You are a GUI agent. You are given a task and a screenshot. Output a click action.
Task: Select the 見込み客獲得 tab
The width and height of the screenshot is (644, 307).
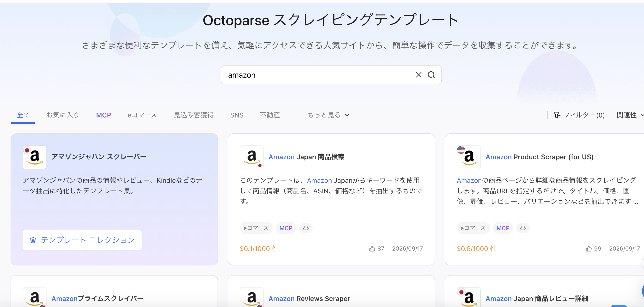point(194,115)
